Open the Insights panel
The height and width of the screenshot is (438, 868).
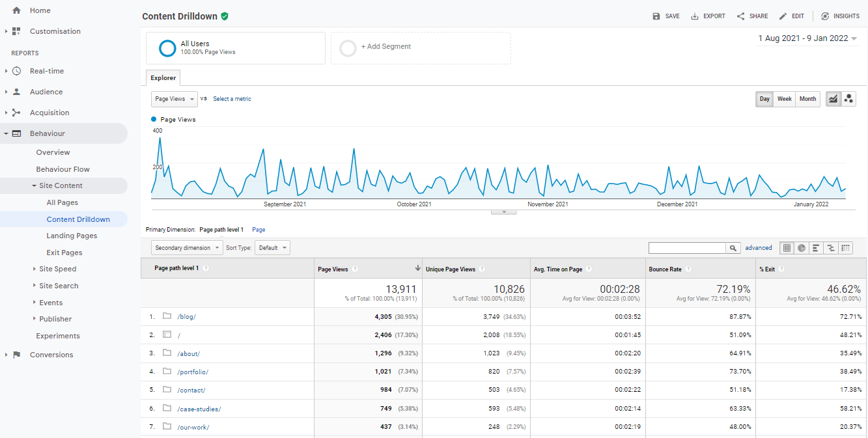click(840, 16)
